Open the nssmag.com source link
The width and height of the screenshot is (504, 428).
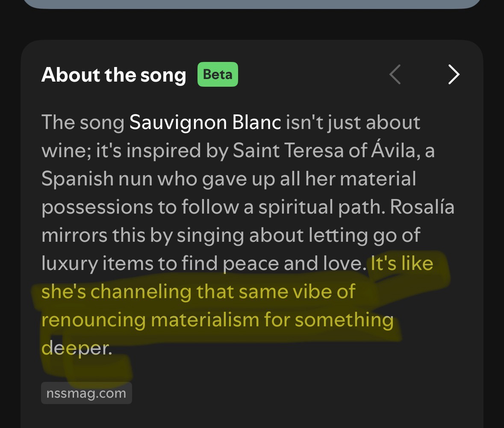[86, 393]
